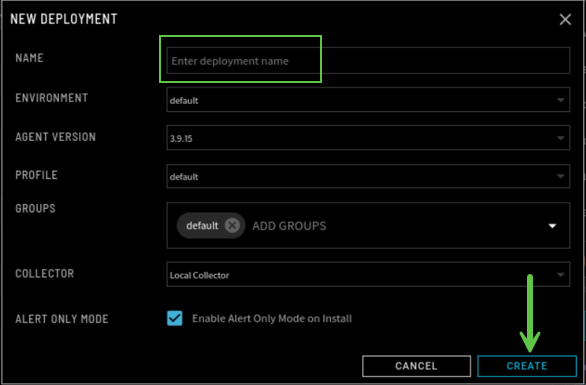The image size is (586, 385).
Task: Click the Cancel button
Action: [x=416, y=366]
